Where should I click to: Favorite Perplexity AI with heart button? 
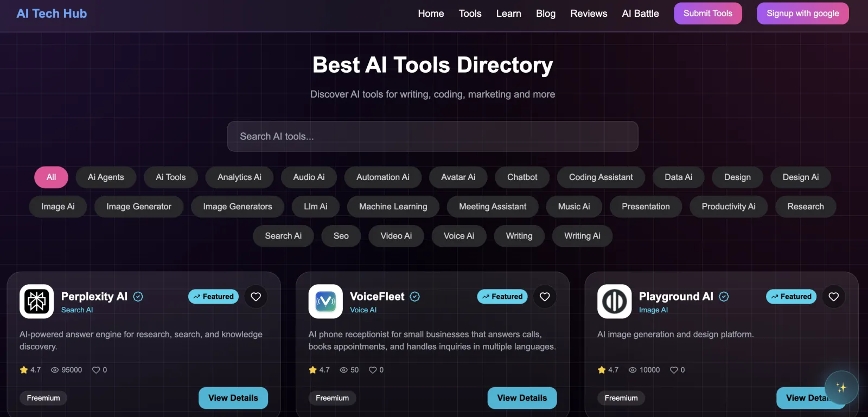pos(256,297)
